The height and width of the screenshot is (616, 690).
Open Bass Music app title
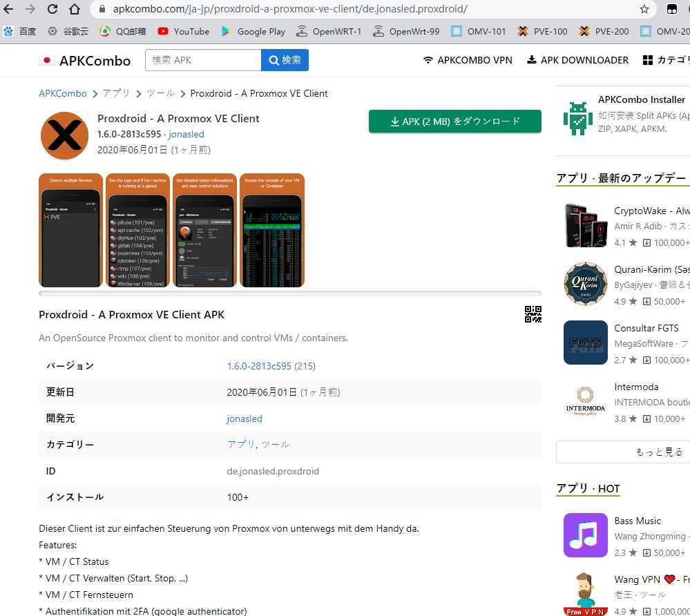pos(638,521)
